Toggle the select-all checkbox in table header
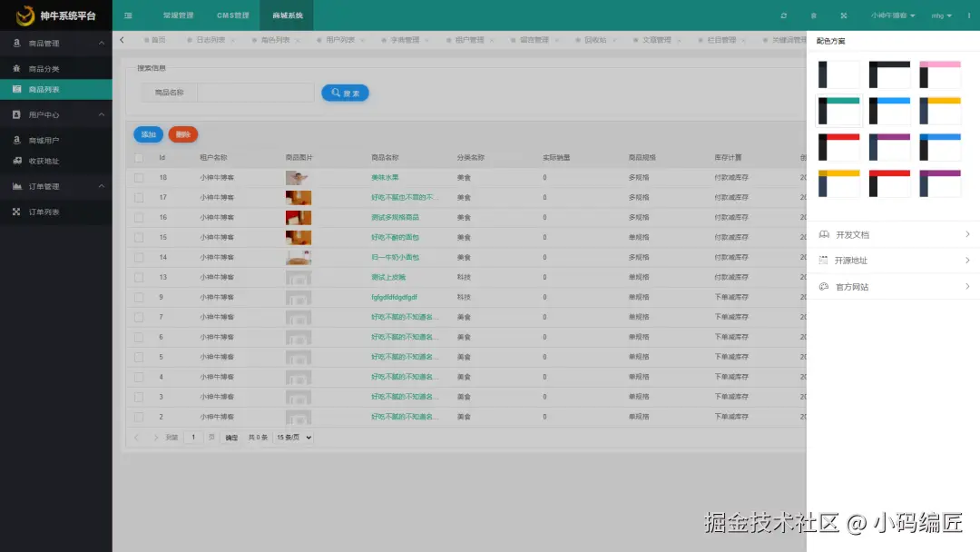The image size is (980, 552). coord(139,158)
